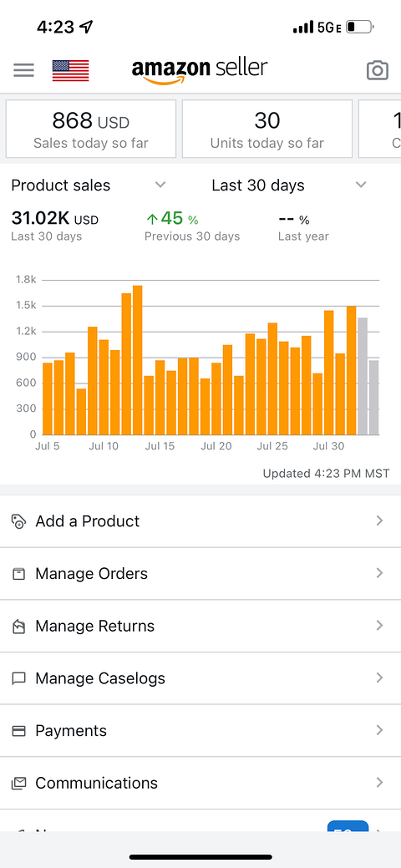This screenshot has width=401, height=868.
Task: Open the Communications menu entry
Action: point(200,784)
